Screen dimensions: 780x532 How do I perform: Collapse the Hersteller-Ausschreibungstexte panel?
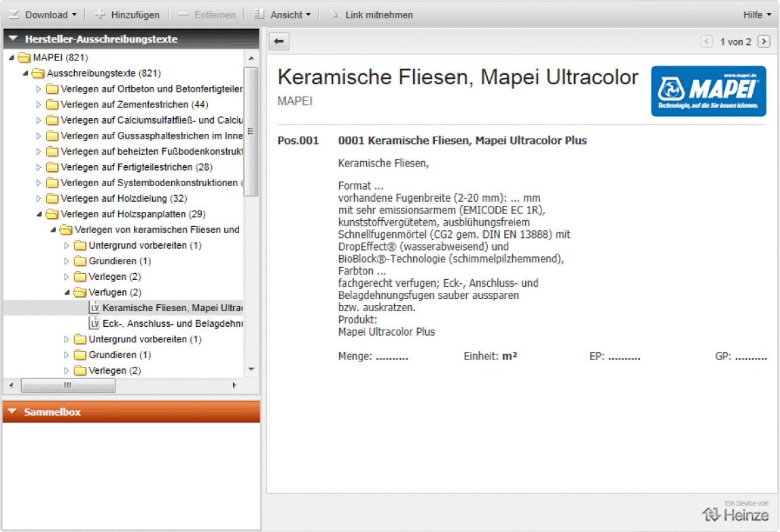pyautogui.click(x=14, y=38)
